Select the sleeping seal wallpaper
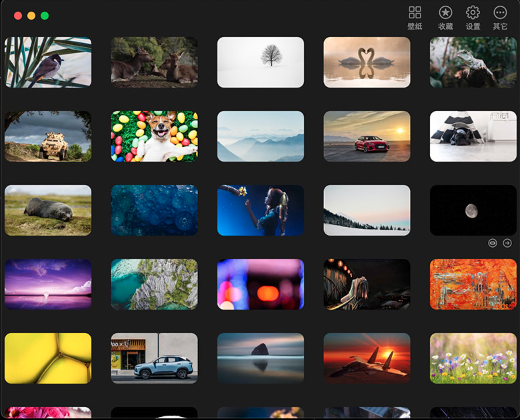The height and width of the screenshot is (420, 520). click(x=48, y=210)
